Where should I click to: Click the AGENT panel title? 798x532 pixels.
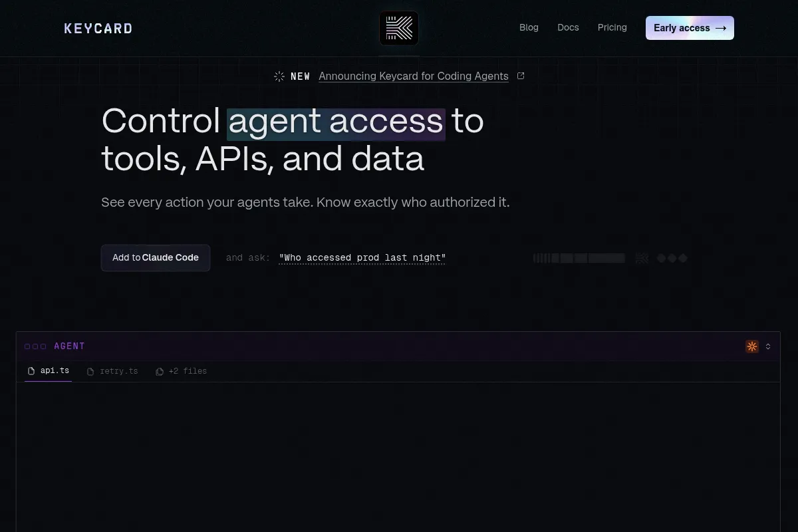pyautogui.click(x=69, y=346)
